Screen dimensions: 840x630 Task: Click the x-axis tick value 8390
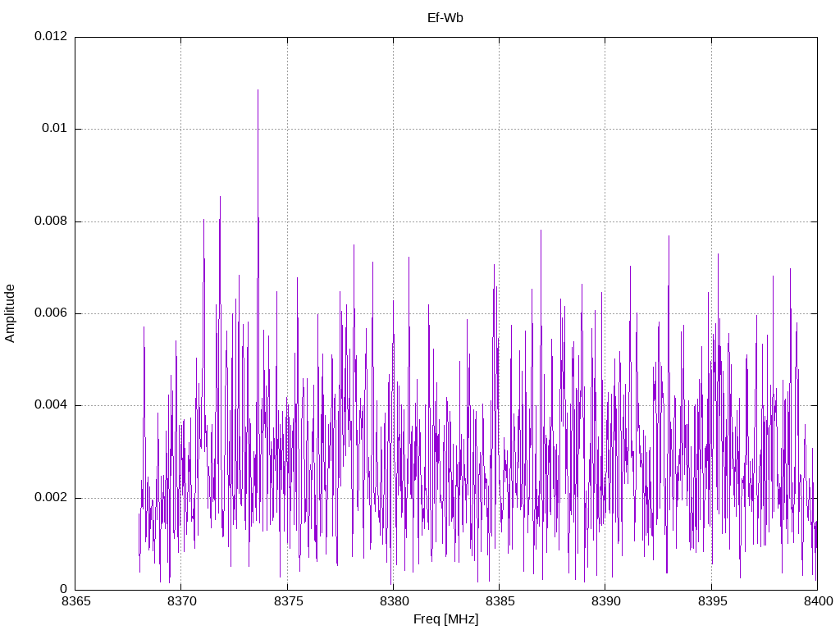(606, 601)
